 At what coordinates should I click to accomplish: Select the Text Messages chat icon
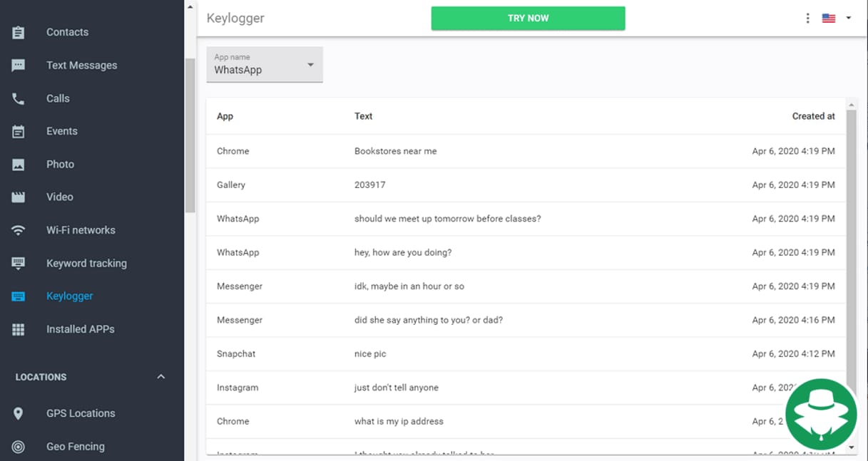(19, 65)
